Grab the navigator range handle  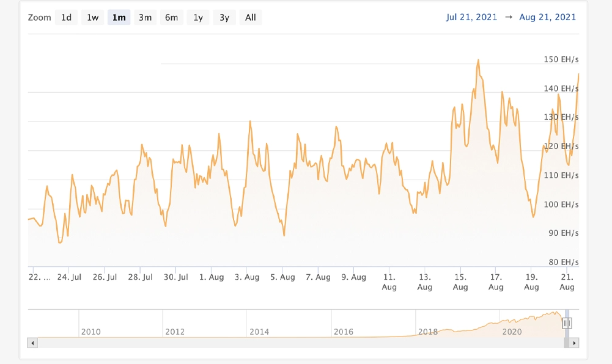pyautogui.click(x=567, y=323)
